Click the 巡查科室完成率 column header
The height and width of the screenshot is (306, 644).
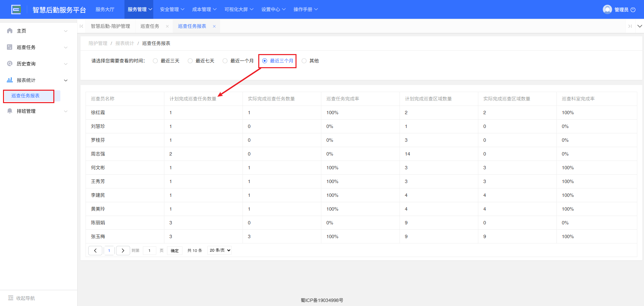[x=578, y=99]
